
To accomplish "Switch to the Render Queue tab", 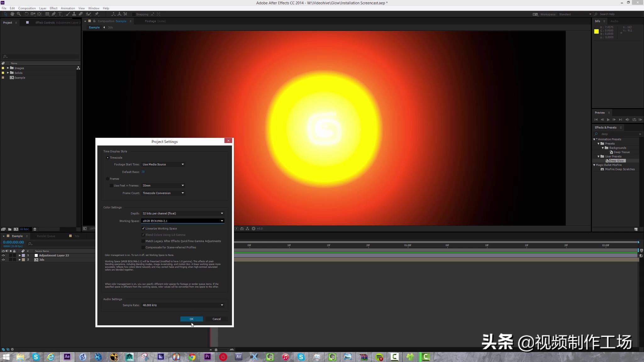I will coord(46,236).
